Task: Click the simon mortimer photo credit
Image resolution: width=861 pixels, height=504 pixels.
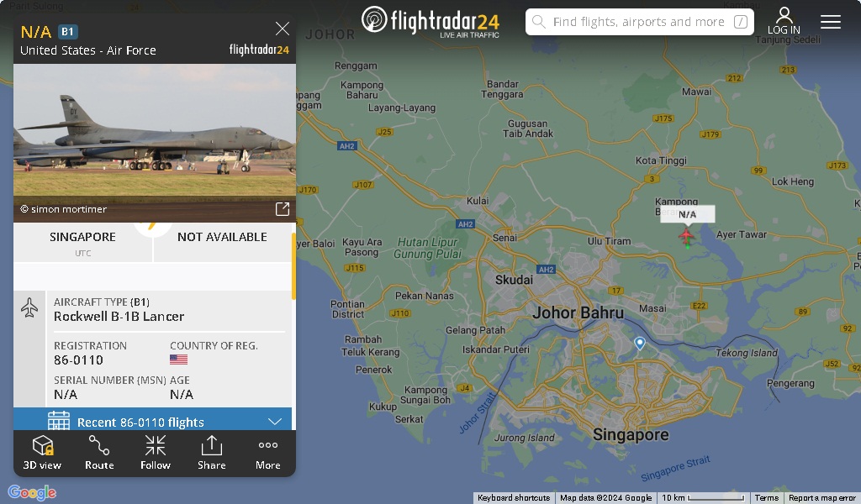Action: (64, 209)
